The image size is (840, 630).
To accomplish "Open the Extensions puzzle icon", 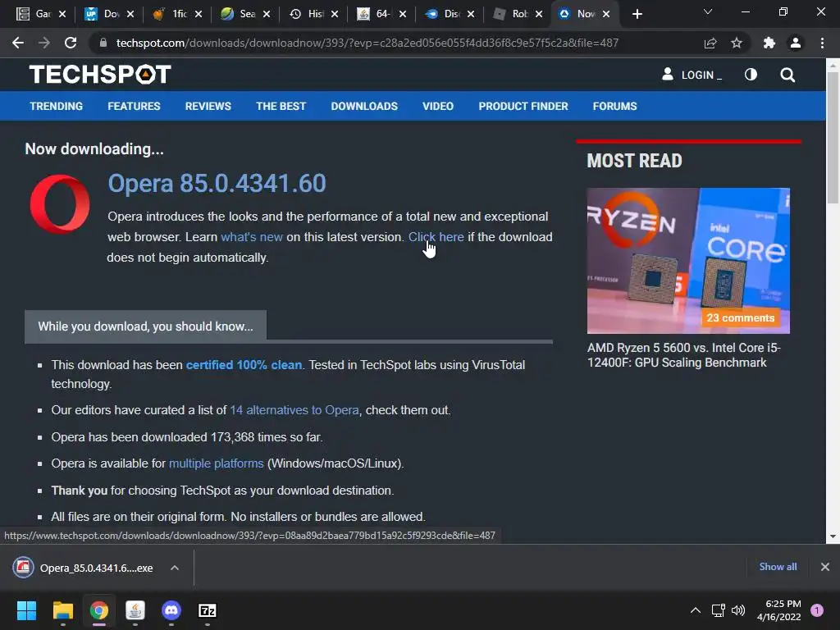I will (769, 43).
